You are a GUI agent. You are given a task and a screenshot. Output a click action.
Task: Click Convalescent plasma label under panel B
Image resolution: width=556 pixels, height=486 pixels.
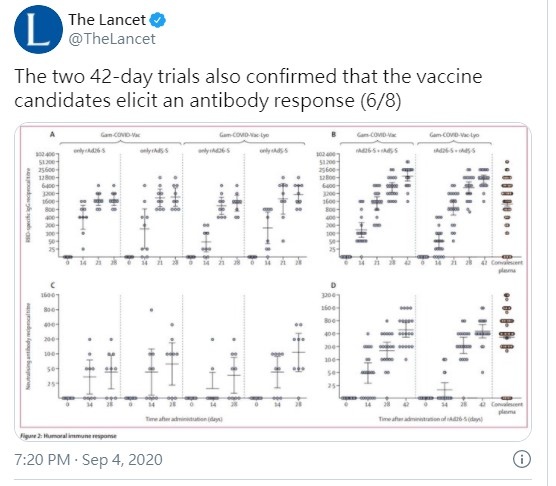pos(507,267)
